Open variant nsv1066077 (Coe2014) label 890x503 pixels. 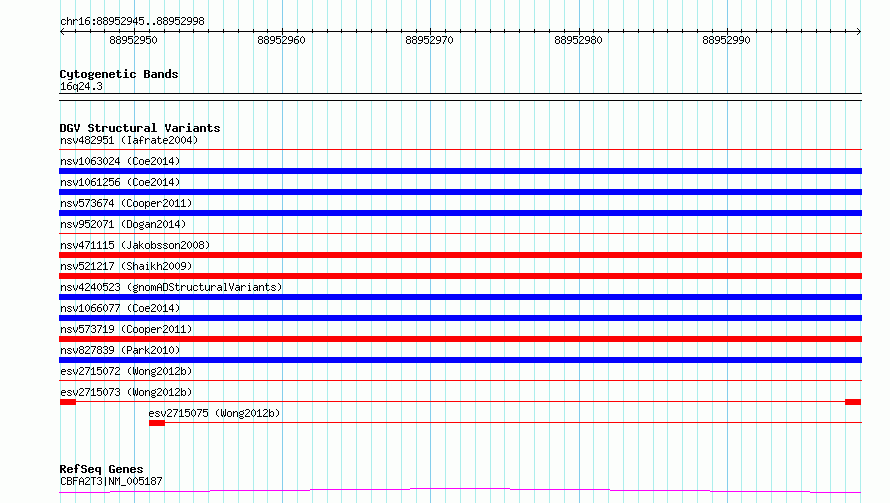120,308
